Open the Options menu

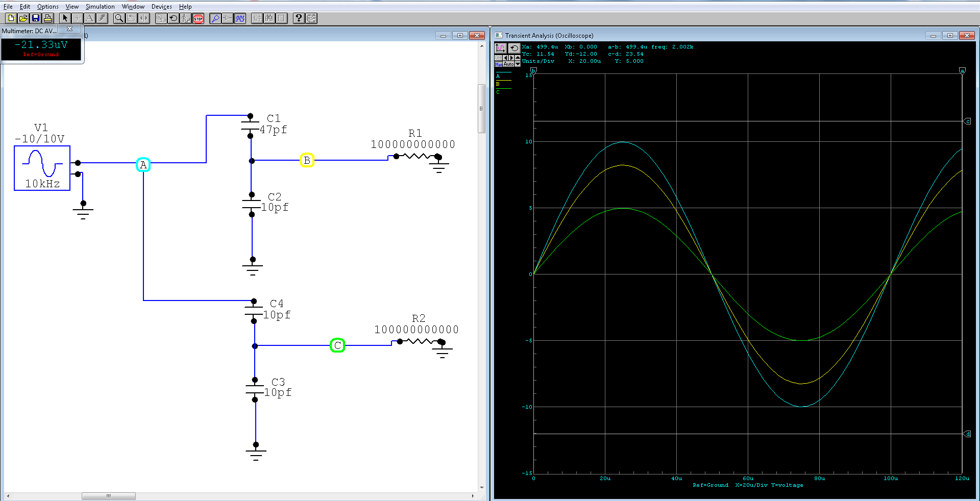(x=48, y=7)
